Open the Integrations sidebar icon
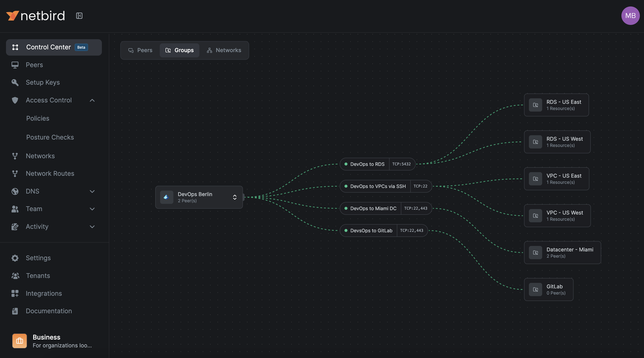Image resolution: width=644 pixels, height=358 pixels. click(x=15, y=293)
